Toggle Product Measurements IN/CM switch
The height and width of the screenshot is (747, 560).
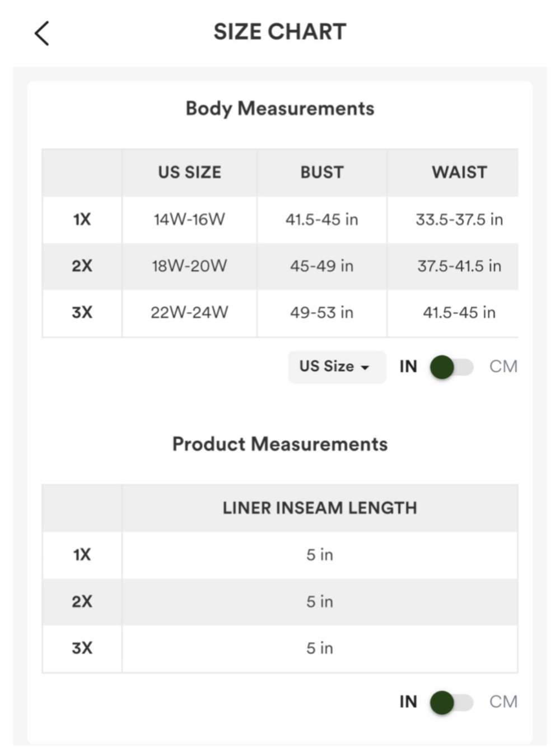pos(452,702)
